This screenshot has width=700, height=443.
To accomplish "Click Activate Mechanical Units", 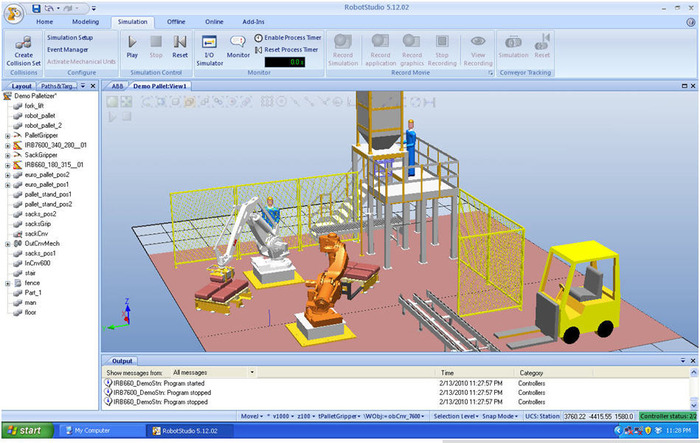I will click(x=81, y=62).
